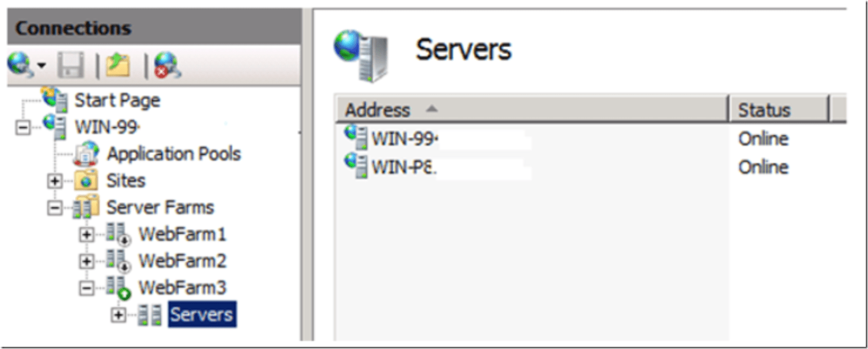
Task: Select the Start Page icon
Action: coord(55,99)
